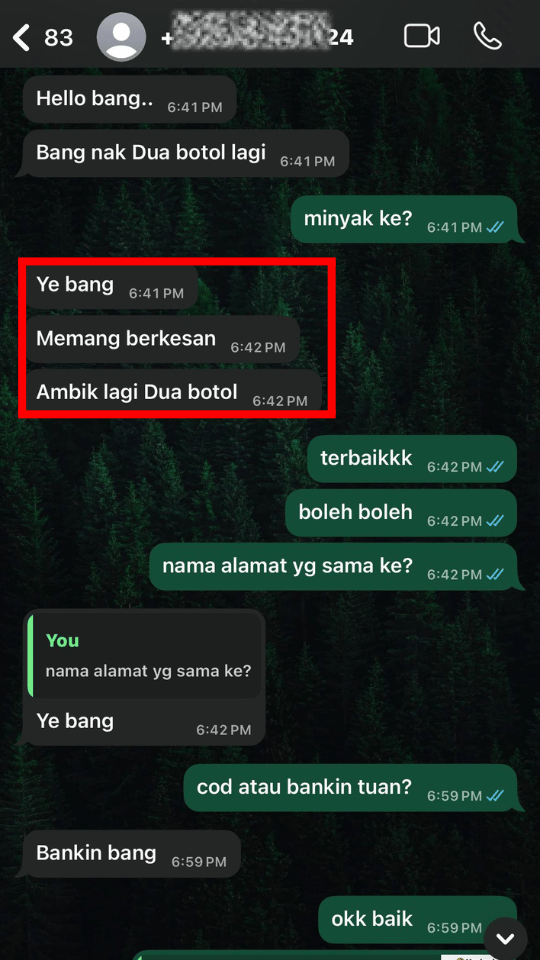Tap the 'boleh boleh' message bubble
Image resolution: width=540 pixels, height=960 pixels.
(401, 512)
